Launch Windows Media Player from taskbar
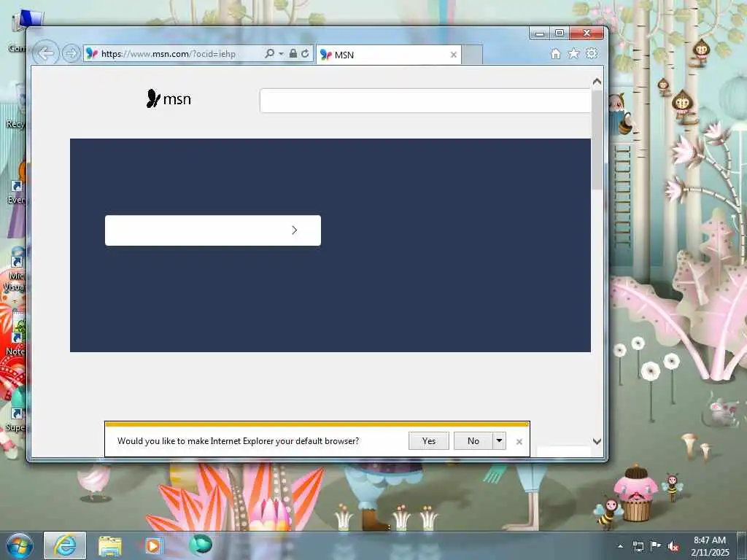 coord(153,545)
